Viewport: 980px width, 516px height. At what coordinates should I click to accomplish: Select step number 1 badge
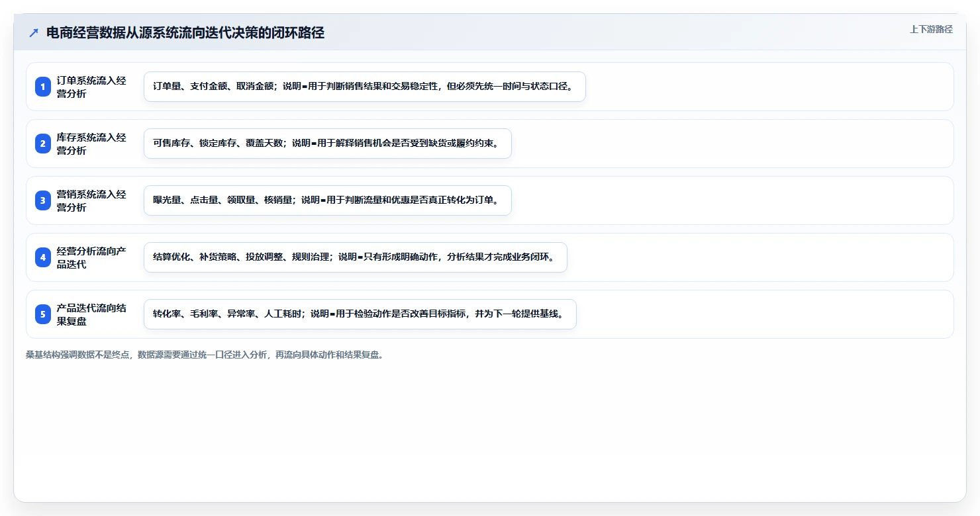tap(43, 87)
